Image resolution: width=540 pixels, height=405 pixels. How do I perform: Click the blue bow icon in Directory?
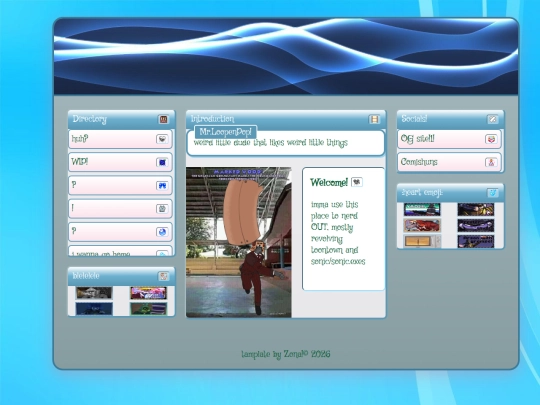coord(162,186)
